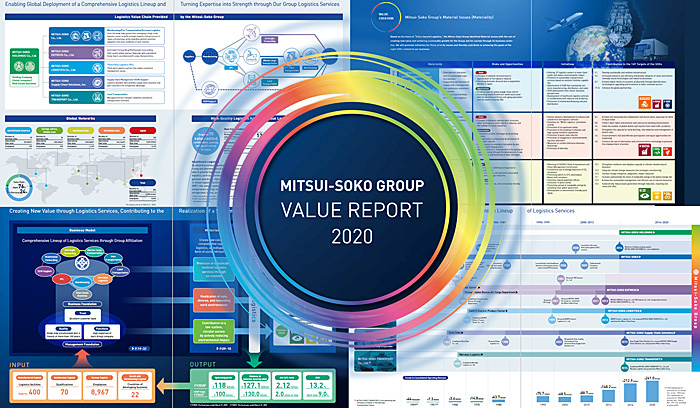
Task: Click 'Mitsui-Soko Group's Material Issues' heading
Action: coord(449,17)
